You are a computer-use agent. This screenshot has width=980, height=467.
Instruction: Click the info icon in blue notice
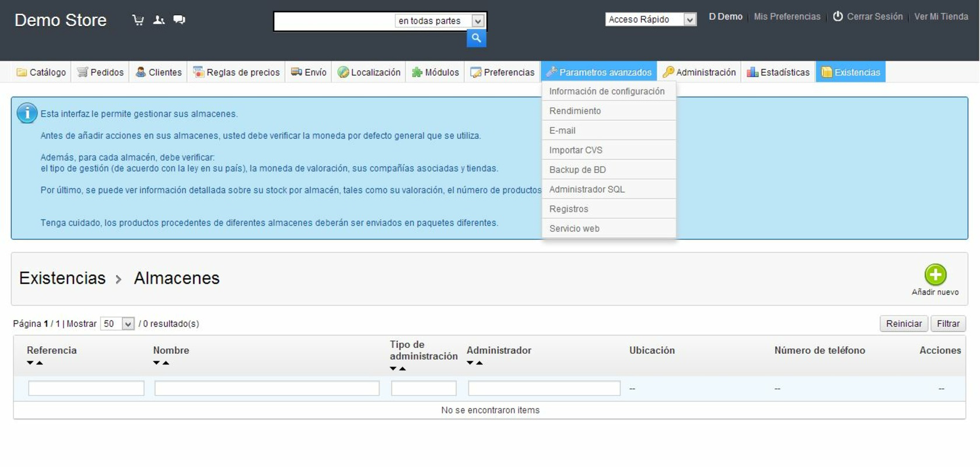[27, 113]
